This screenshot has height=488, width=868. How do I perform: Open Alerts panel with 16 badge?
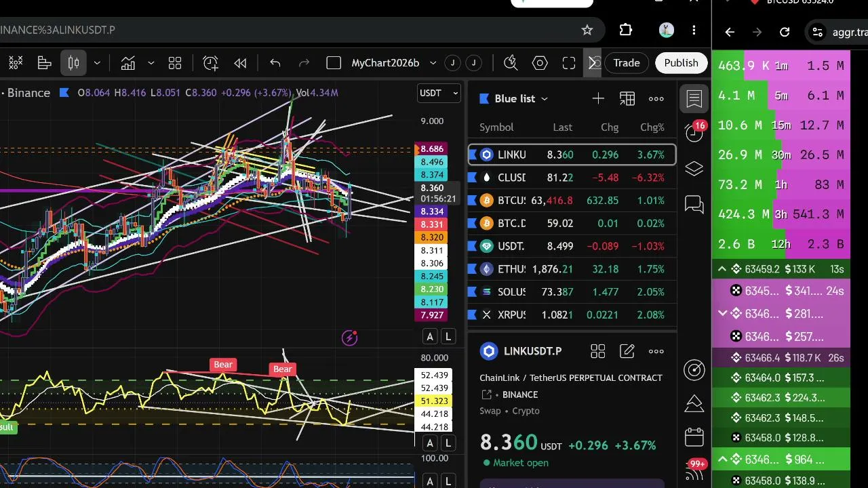pyautogui.click(x=694, y=133)
